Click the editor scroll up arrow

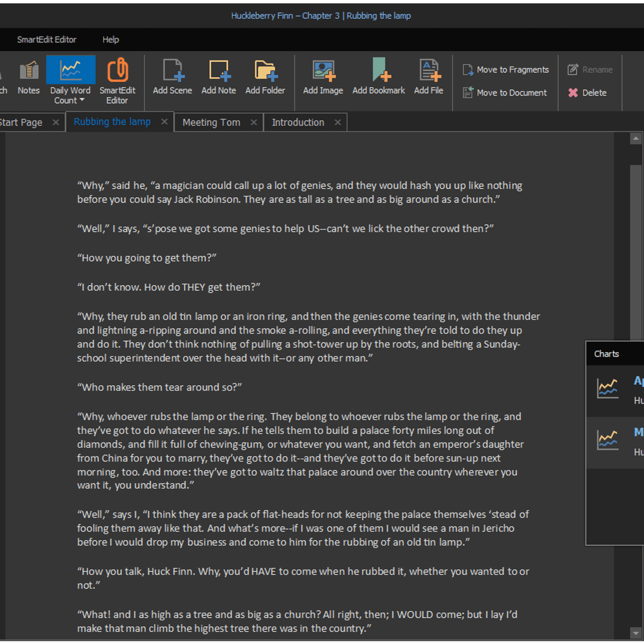point(636,139)
